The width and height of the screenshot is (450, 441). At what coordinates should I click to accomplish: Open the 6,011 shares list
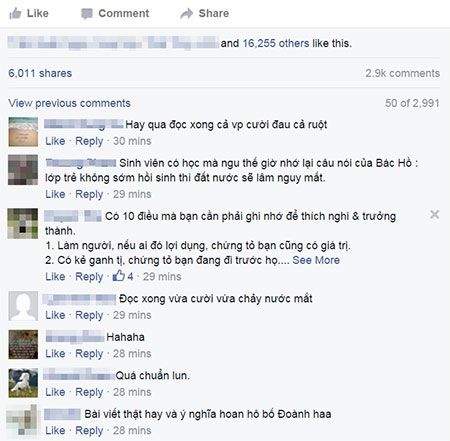tap(40, 73)
